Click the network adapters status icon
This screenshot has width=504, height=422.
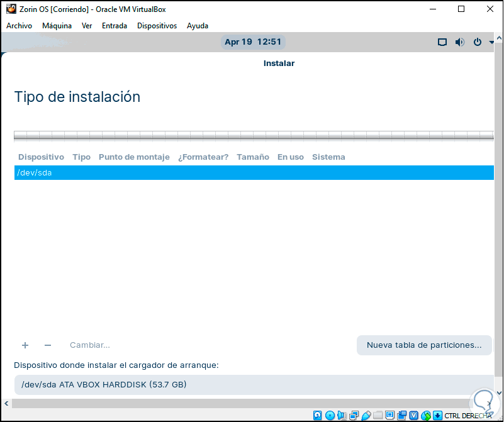click(x=354, y=416)
